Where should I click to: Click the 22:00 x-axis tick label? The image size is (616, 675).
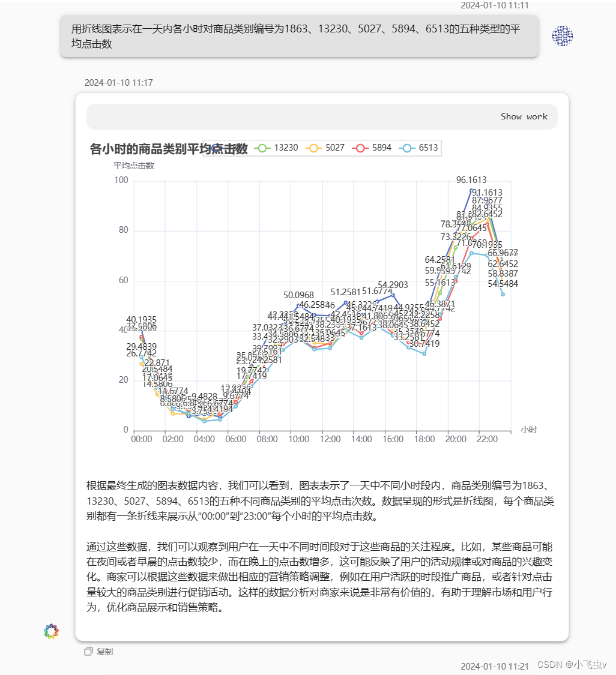click(x=487, y=439)
